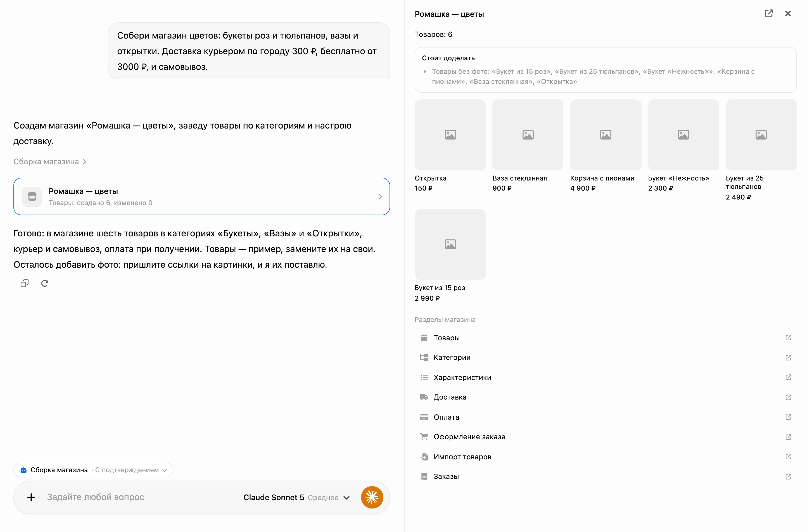Open the Claude Sonnet 5 model selector
807x532 pixels.
coord(296,497)
